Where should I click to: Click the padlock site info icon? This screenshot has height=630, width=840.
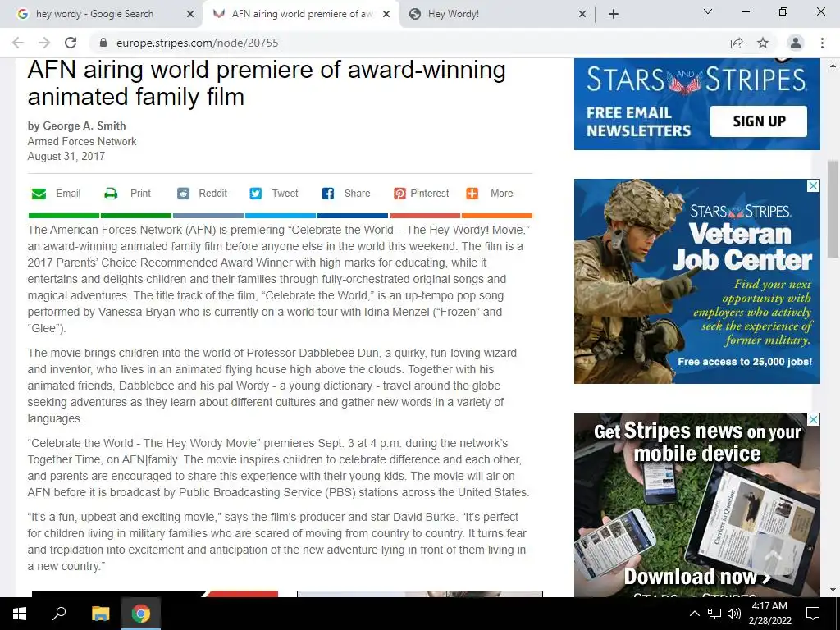tap(103, 43)
